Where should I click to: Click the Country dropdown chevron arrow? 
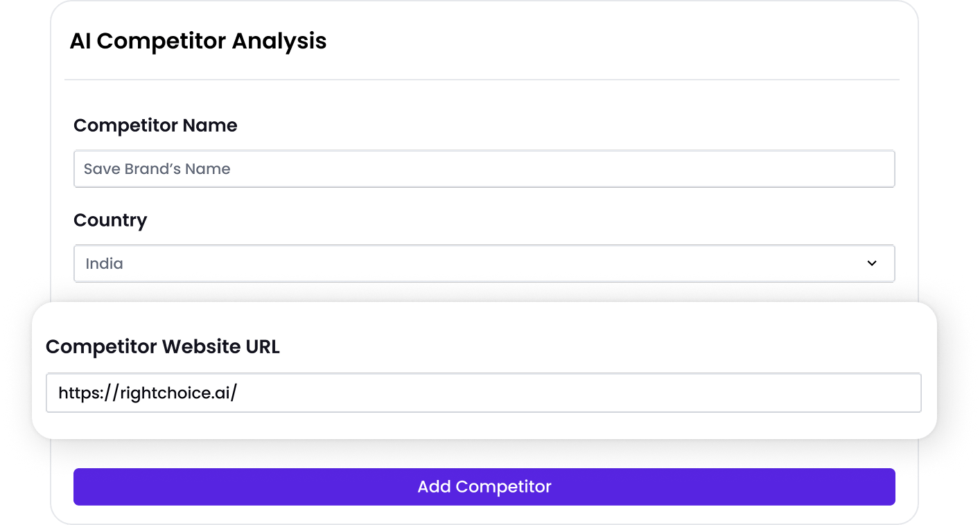pos(872,263)
